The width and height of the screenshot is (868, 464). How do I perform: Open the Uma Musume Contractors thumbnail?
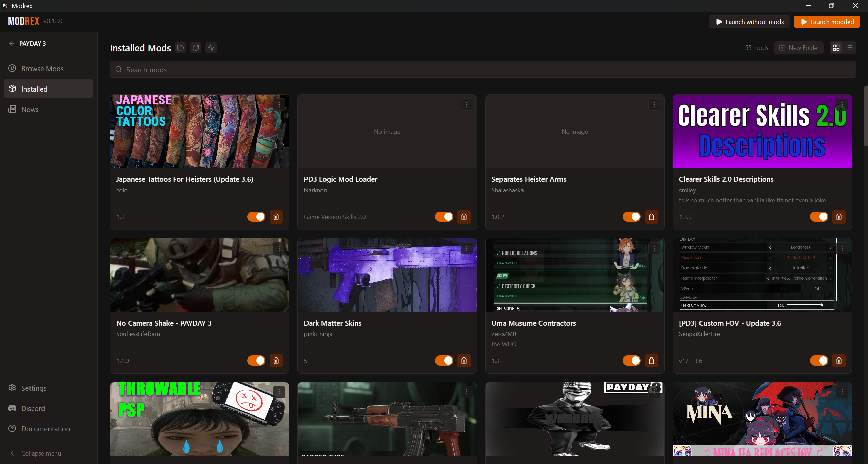575,275
